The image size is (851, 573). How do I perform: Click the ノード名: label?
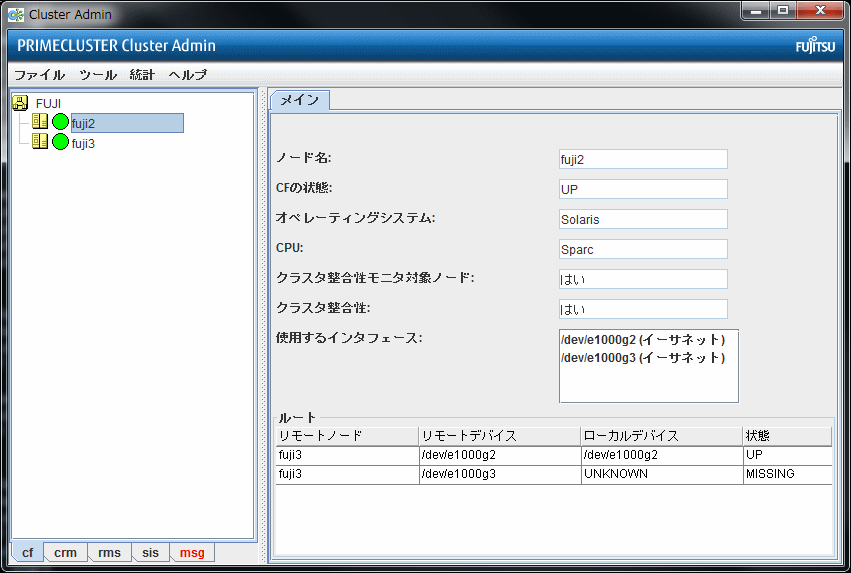304,158
